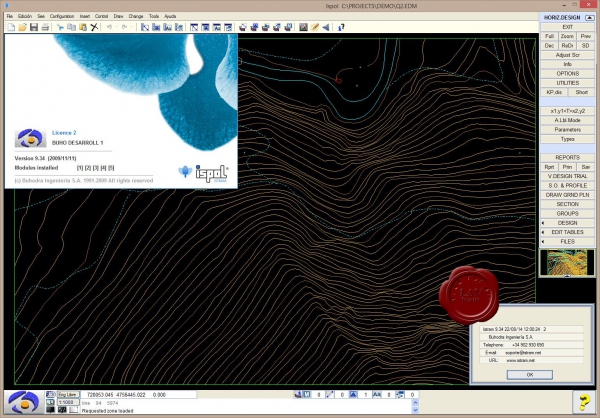Image resolution: width=600 pixels, height=418 pixels.
Task: Open the Edición menu
Action: [25, 16]
